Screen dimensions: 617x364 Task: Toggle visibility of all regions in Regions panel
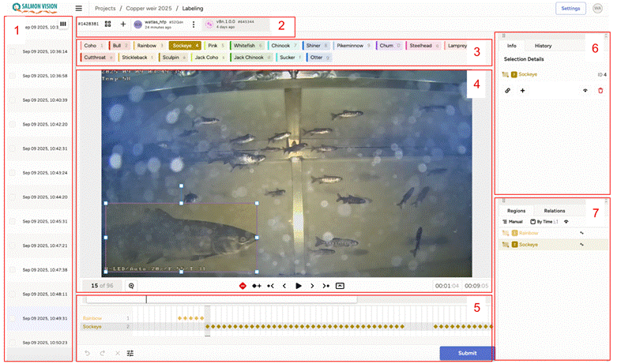point(566,222)
